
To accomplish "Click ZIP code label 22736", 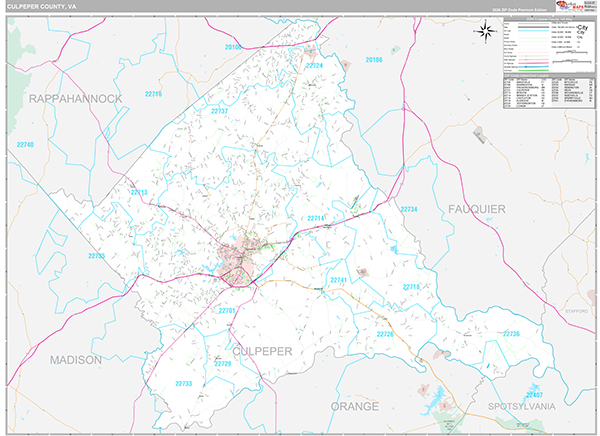I will [511, 334].
